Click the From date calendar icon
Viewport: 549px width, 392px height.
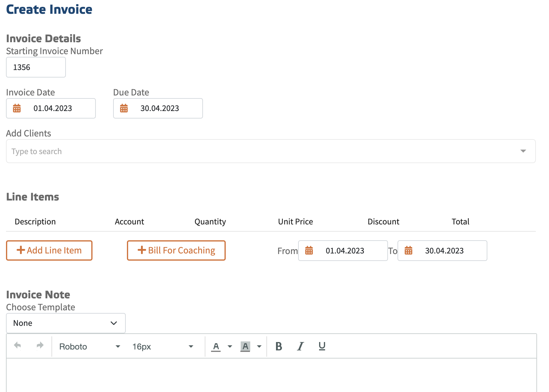click(x=309, y=250)
